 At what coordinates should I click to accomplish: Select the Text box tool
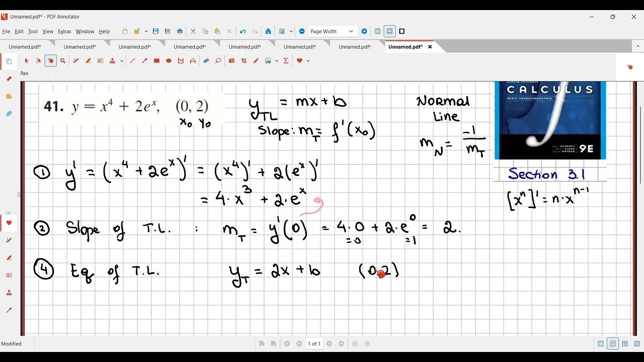[100, 61]
